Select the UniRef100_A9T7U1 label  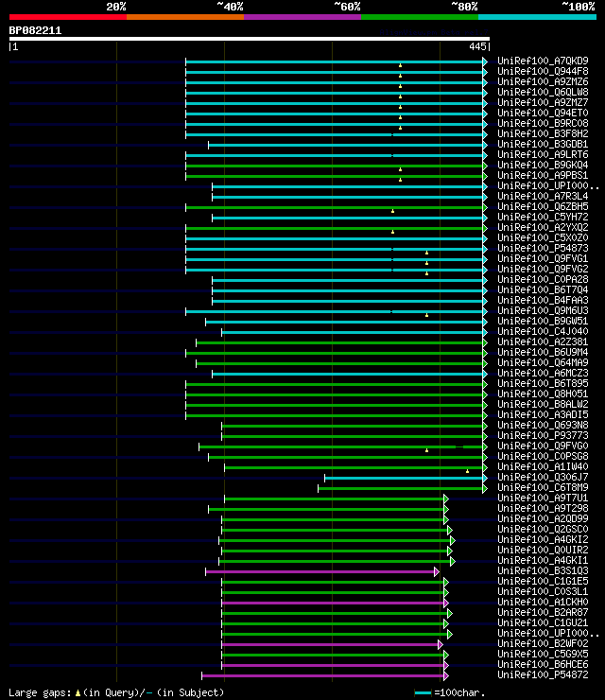click(543, 499)
